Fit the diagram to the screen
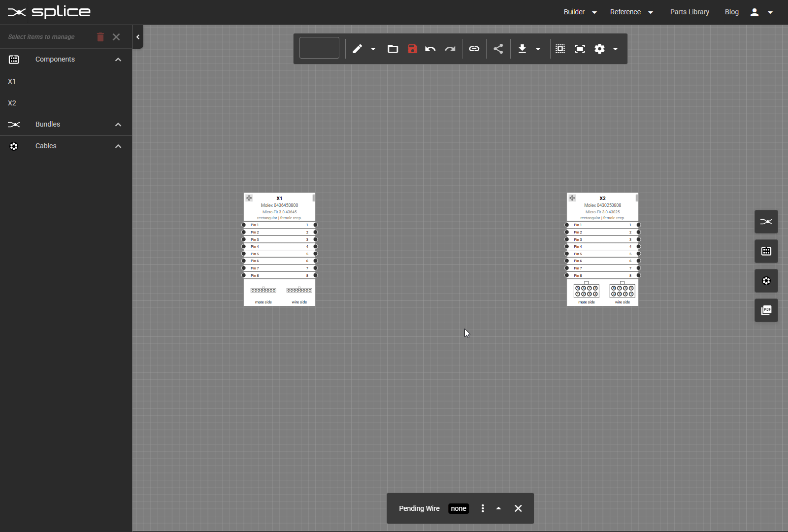788x532 pixels. (580, 49)
